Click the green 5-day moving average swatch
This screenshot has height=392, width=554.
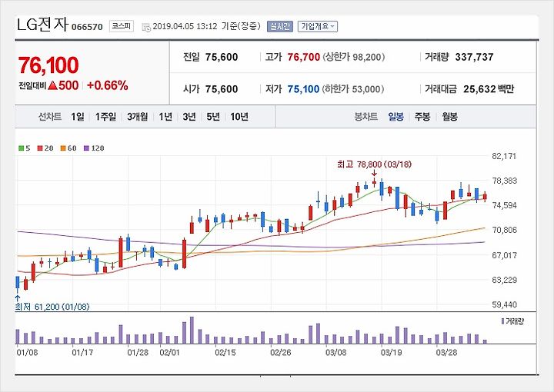click(x=22, y=148)
